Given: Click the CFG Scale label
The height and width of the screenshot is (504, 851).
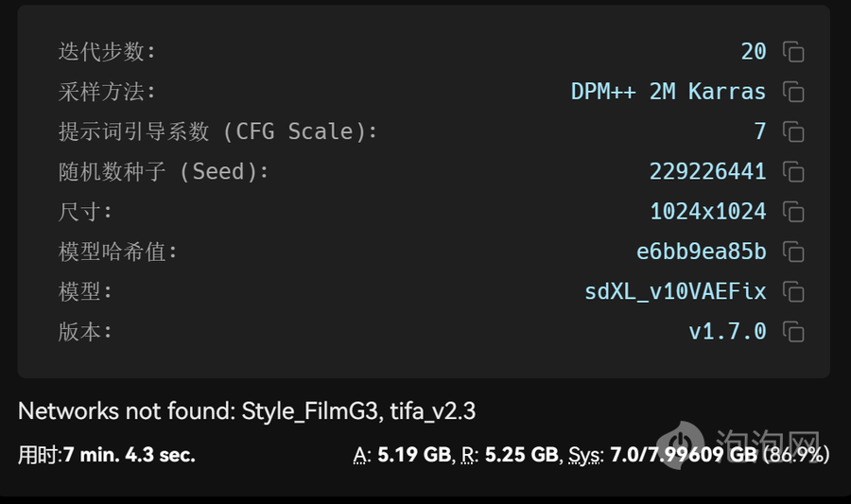Looking at the screenshot, I should coord(217,131).
